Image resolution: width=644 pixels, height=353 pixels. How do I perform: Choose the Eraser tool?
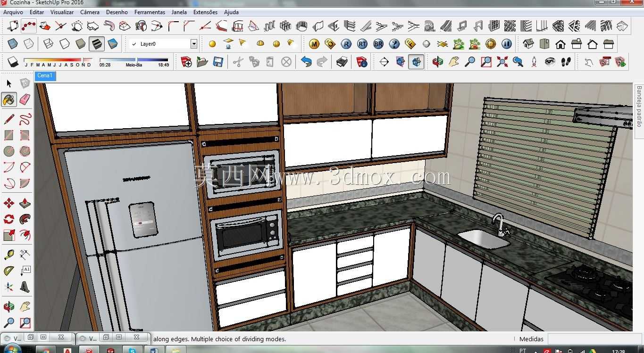pyautogui.click(x=25, y=99)
